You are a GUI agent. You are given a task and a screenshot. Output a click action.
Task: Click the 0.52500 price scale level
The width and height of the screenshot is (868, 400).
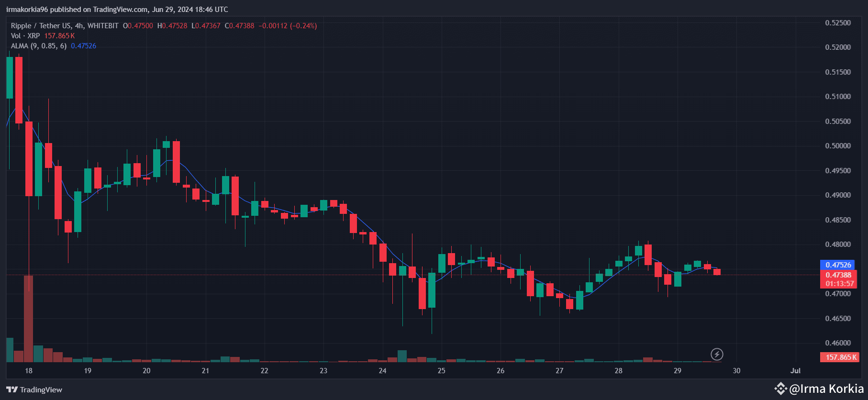coord(838,23)
